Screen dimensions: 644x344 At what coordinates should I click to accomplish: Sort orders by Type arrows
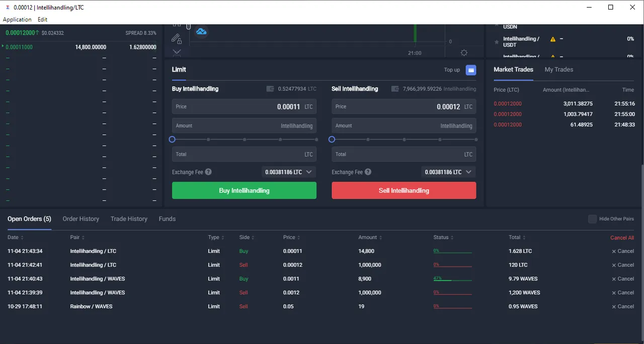(223, 238)
